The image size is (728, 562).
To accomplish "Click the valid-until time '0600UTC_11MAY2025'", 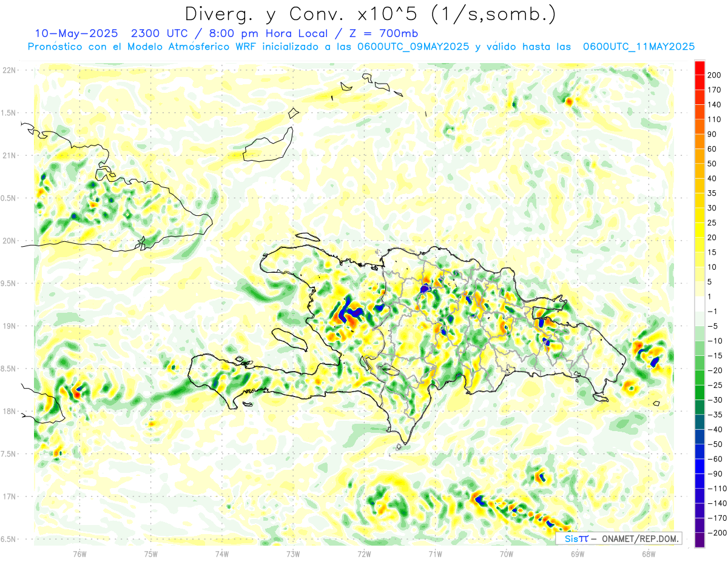I will 639,47.
